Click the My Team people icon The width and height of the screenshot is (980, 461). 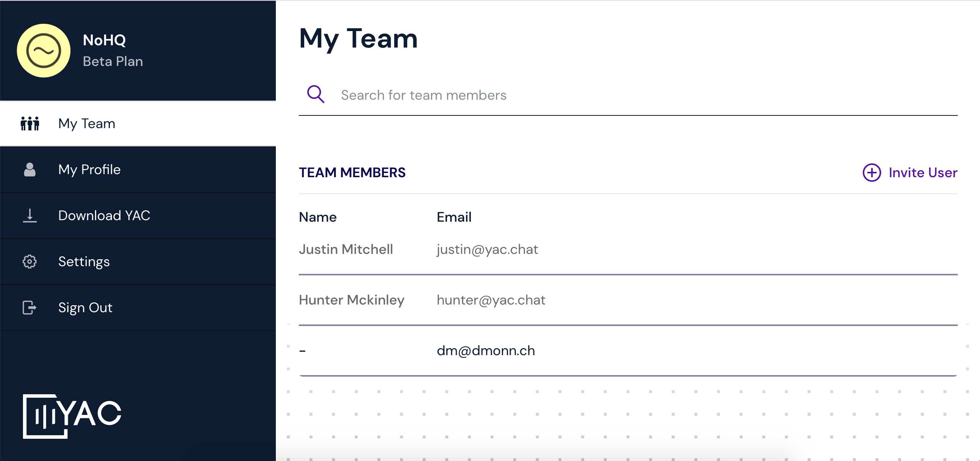click(30, 123)
